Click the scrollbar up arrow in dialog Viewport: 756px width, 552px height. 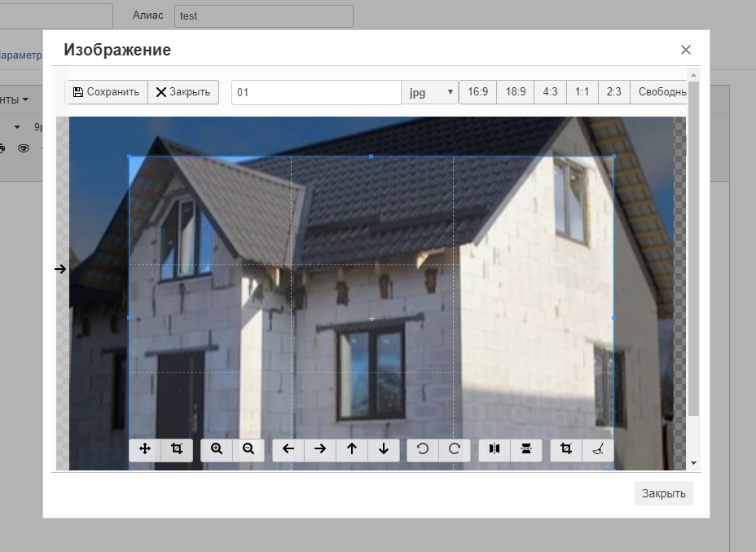click(x=693, y=75)
